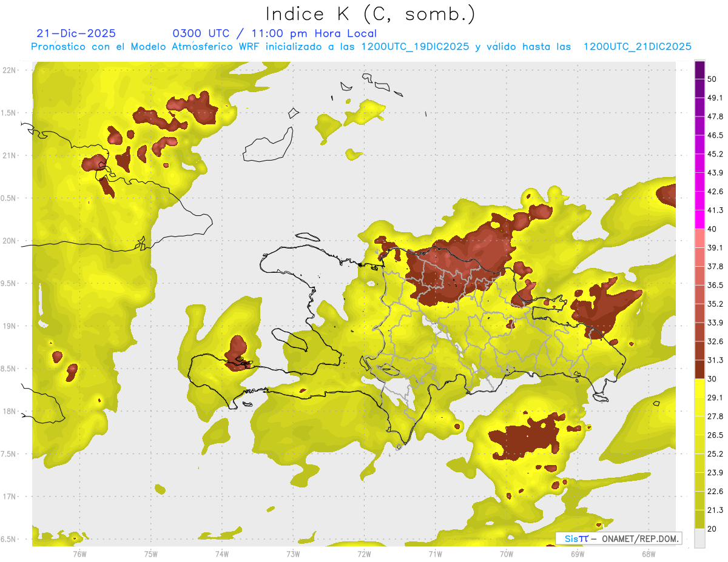728x562 pixels.
Task: Click the latitude label "20N"
Action: [9, 241]
